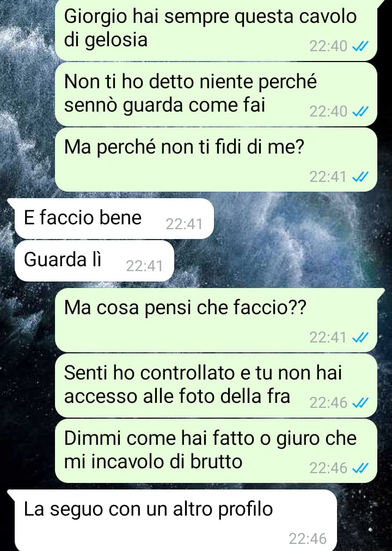Tap the 'Guarda lì' message bubble

point(94,261)
